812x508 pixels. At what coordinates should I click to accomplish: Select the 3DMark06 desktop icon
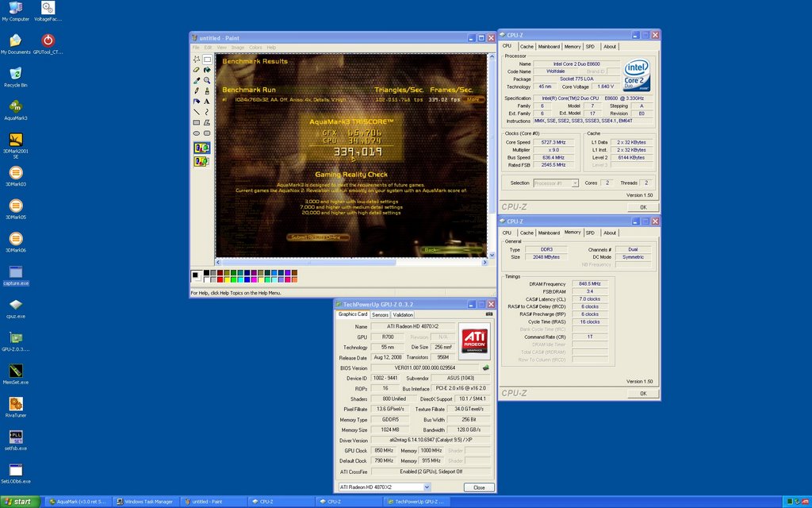pos(16,241)
